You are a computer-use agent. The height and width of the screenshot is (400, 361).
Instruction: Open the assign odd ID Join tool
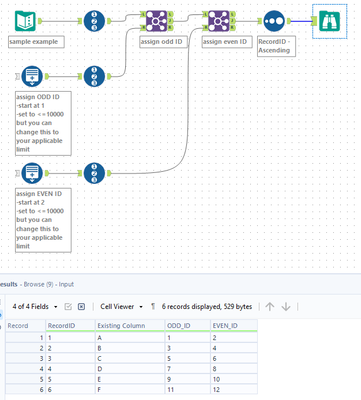click(156, 21)
